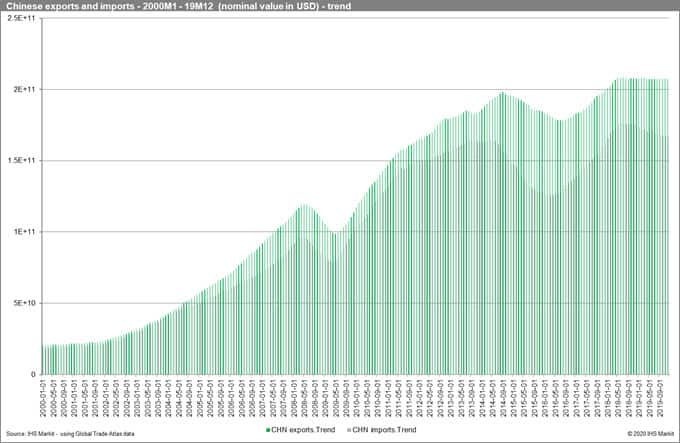Click the exports peak near 2014 just below 2E+11
The width and height of the screenshot is (680, 443).
click(502, 93)
